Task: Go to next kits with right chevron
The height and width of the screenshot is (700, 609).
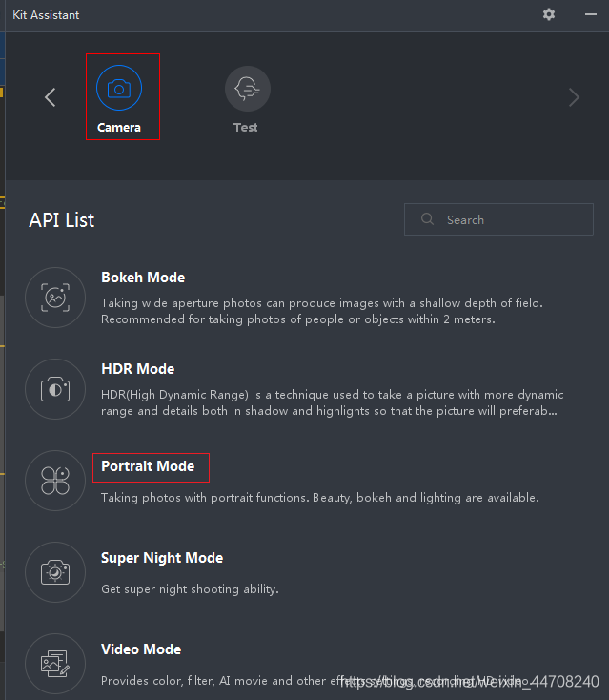Action: pos(574,97)
